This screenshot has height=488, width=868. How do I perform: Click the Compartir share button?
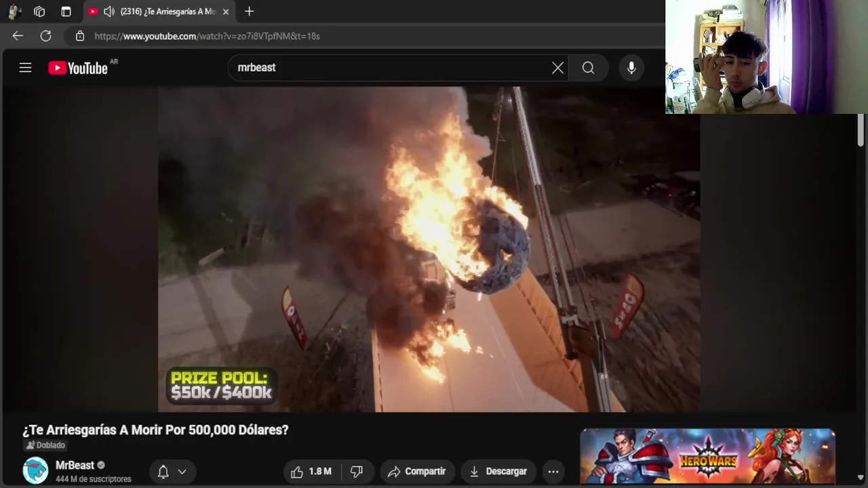(x=417, y=472)
